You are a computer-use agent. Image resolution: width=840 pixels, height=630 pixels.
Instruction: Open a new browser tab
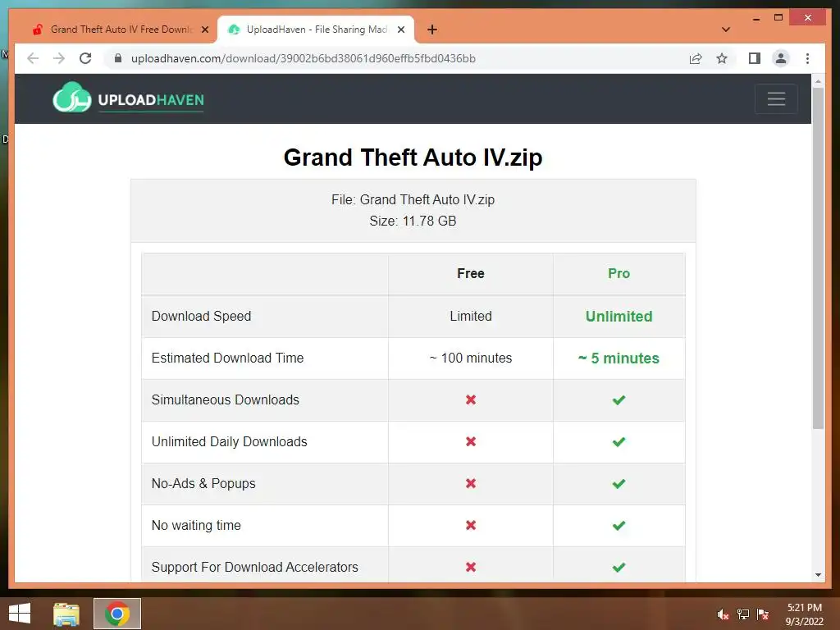(x=432, y=30)
